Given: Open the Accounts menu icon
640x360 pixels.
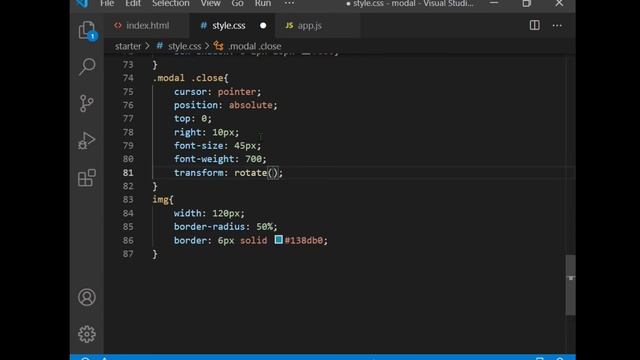Looking at the screenshot, I should 87,297.
